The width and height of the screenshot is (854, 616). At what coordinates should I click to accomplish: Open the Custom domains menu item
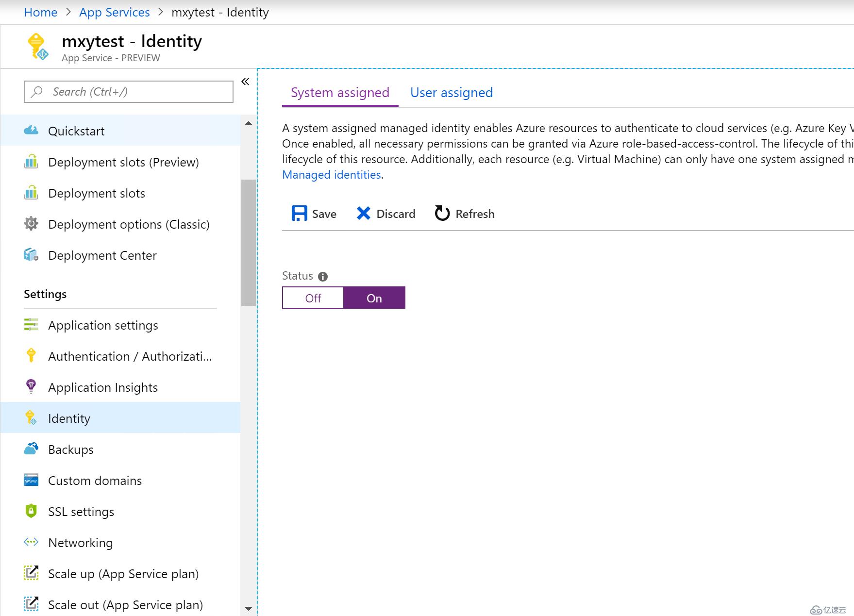click(x=120, y=480)
